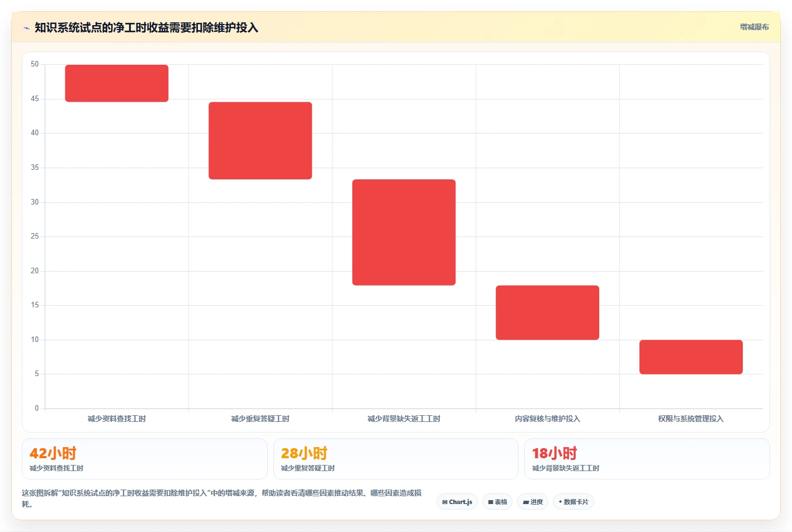792x532 pixels.
Task: Select the 减少重复答疑工时 waterfall bar
Action: click(260, 141)
